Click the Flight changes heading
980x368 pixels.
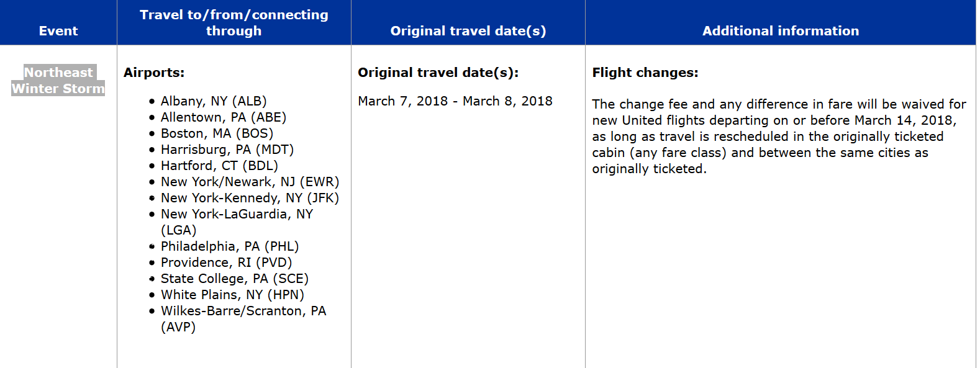(x=645, y=73)
